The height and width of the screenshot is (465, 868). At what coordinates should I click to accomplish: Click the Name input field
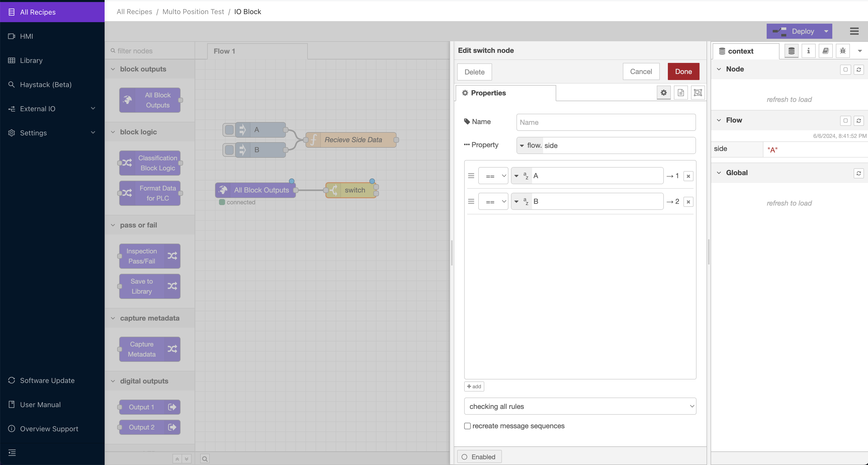(605, 122)
